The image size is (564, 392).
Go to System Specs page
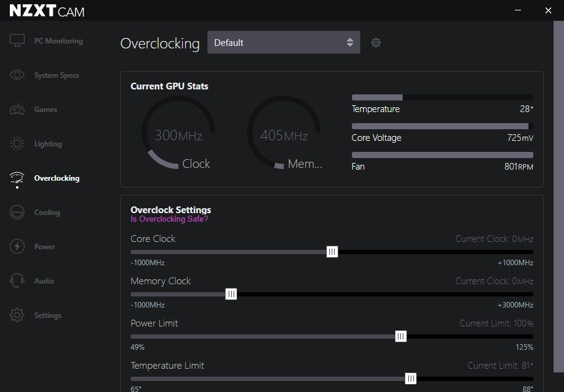pos(56,75)
